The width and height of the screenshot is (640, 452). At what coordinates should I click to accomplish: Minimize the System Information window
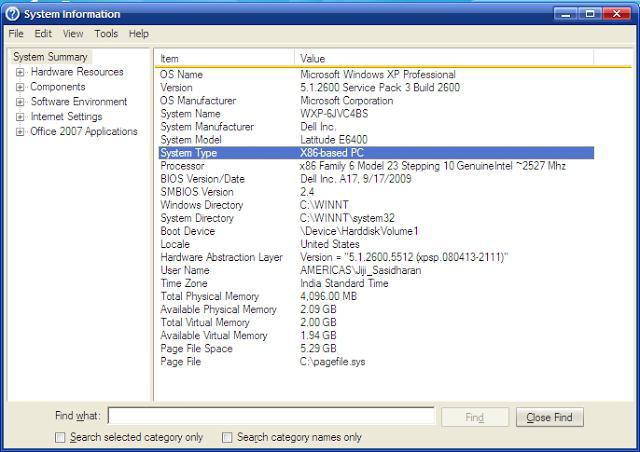(565, 14)
